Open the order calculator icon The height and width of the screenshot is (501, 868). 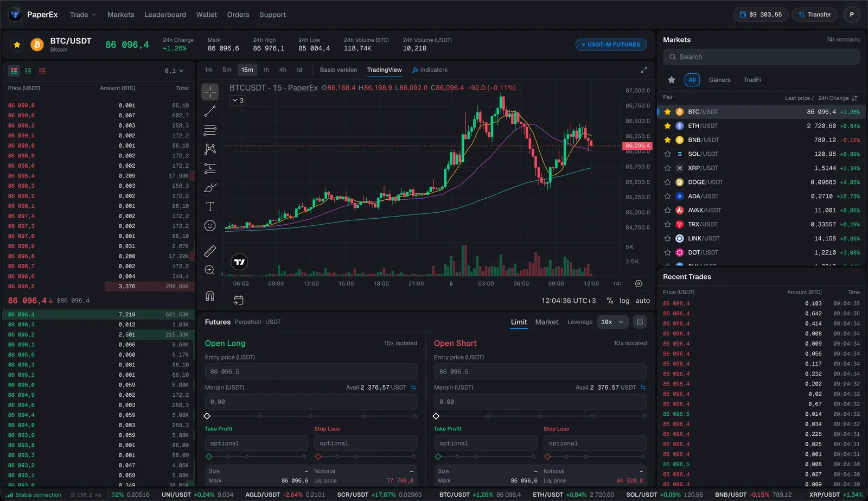point(640,322)
